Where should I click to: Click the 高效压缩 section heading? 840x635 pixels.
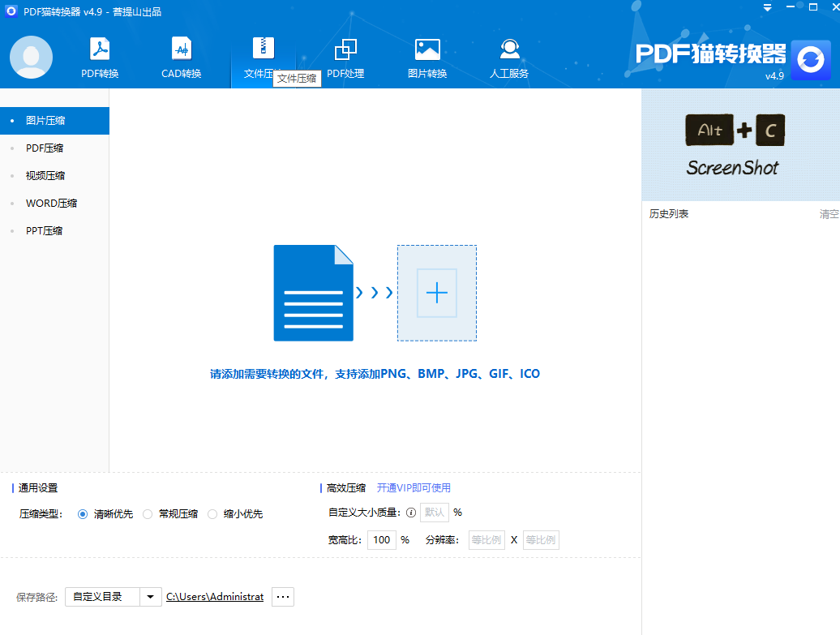pos(346,488)
